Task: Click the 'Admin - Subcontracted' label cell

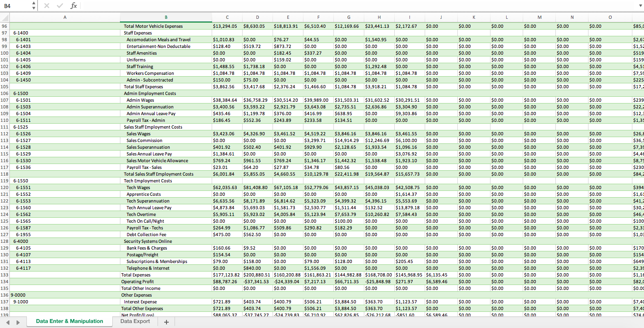Action: click(x=166, y=80)
